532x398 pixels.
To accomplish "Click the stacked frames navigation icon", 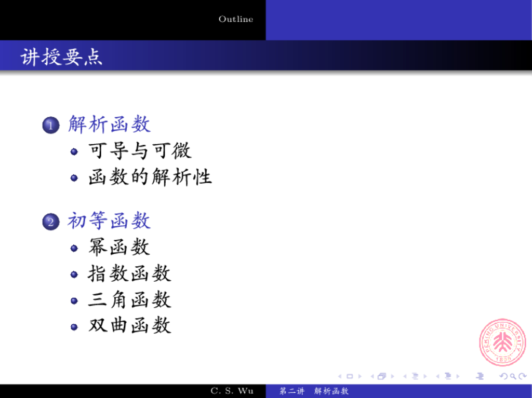I will pos(382,376).
